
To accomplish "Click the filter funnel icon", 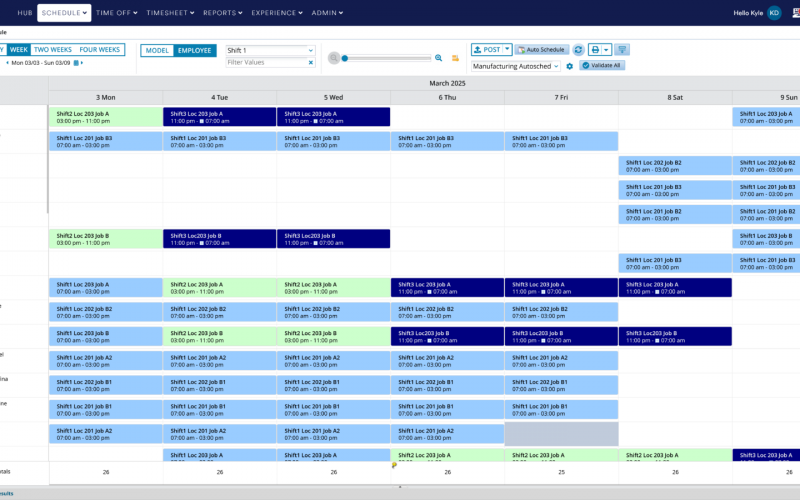I will [622, 49].
